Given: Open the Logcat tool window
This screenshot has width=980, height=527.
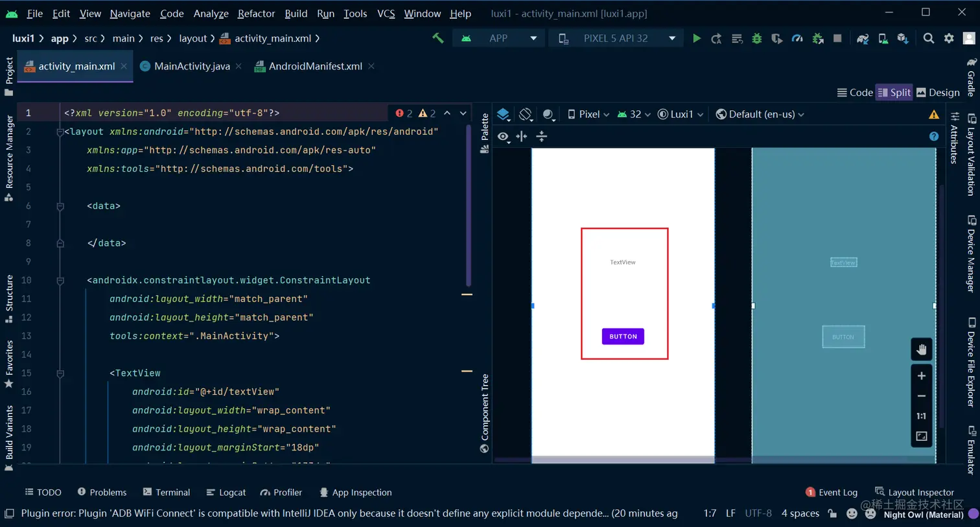Looking at the screenshot, I should (226, 492).
